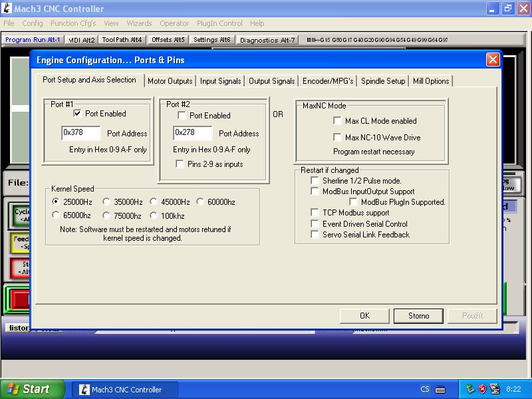The height and width of the screenshot is (399, 532).
Task: Select 45000Hz kernel speed
Action: pos(154,202)
